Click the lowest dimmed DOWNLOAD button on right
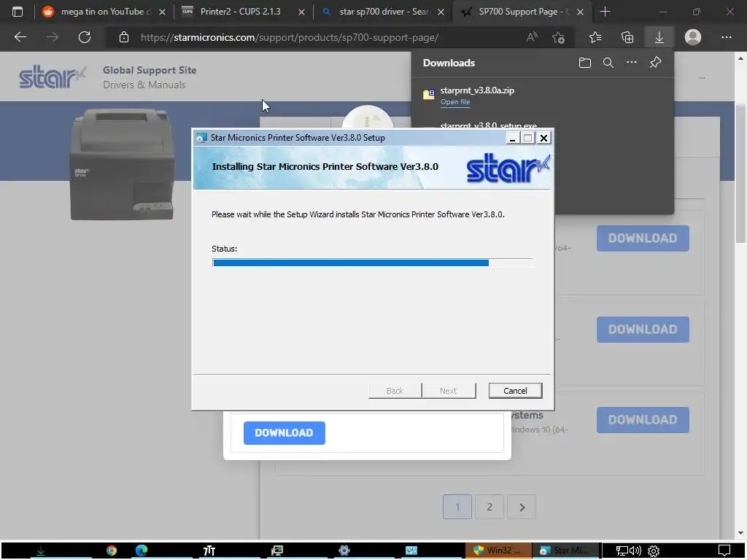Image resolution: width=747 pixels, height=560 pixels. pos(643,419)
